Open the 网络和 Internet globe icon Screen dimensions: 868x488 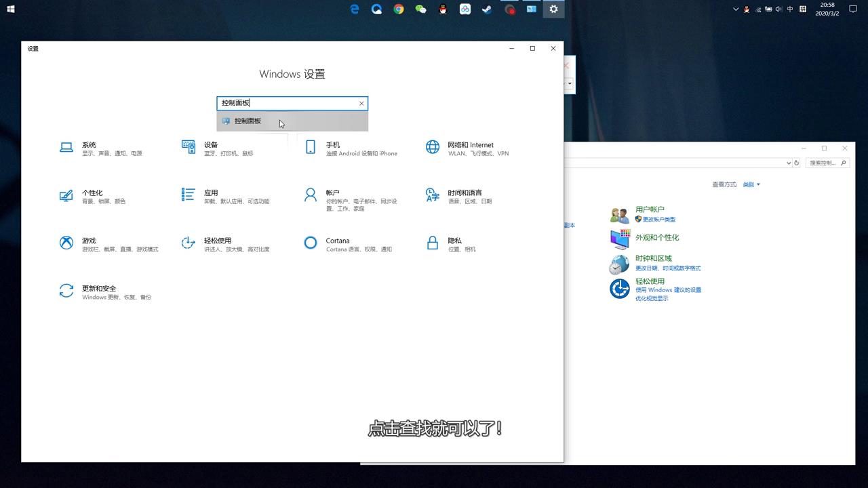(432, 147)
